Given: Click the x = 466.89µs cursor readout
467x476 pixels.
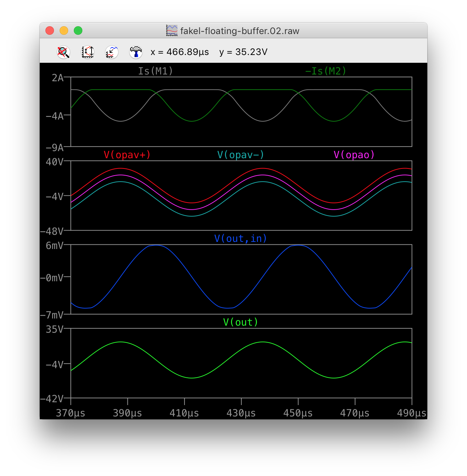Looking at the screenshot, I should pos(180,52).
